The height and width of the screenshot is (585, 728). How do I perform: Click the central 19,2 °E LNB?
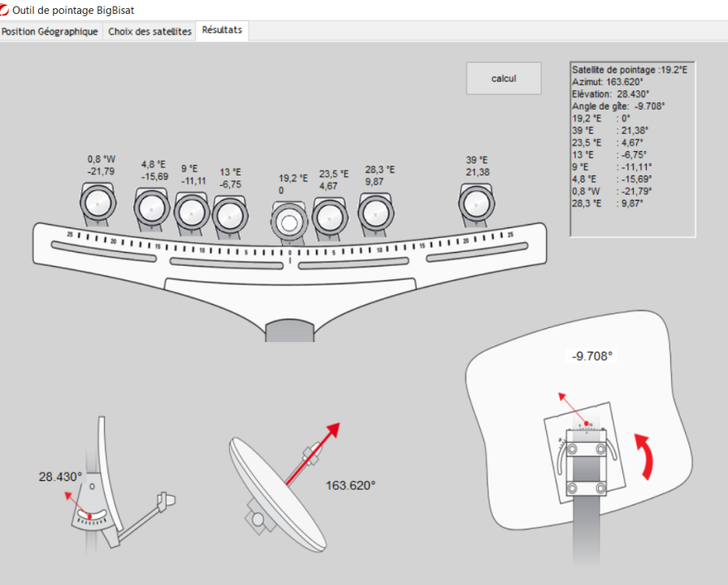[x=288, y=220]
